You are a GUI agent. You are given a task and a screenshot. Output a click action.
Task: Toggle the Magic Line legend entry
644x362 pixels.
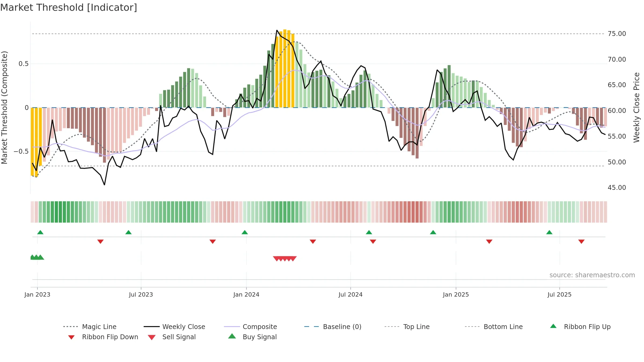pyautogui.click(x=90, y=327)
